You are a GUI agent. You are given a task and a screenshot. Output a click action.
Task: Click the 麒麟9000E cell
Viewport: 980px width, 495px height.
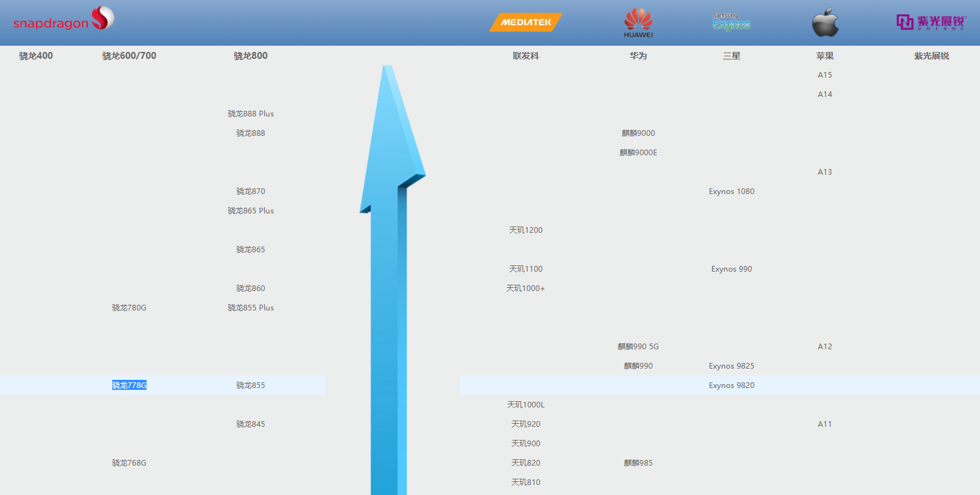pos(638,153)
